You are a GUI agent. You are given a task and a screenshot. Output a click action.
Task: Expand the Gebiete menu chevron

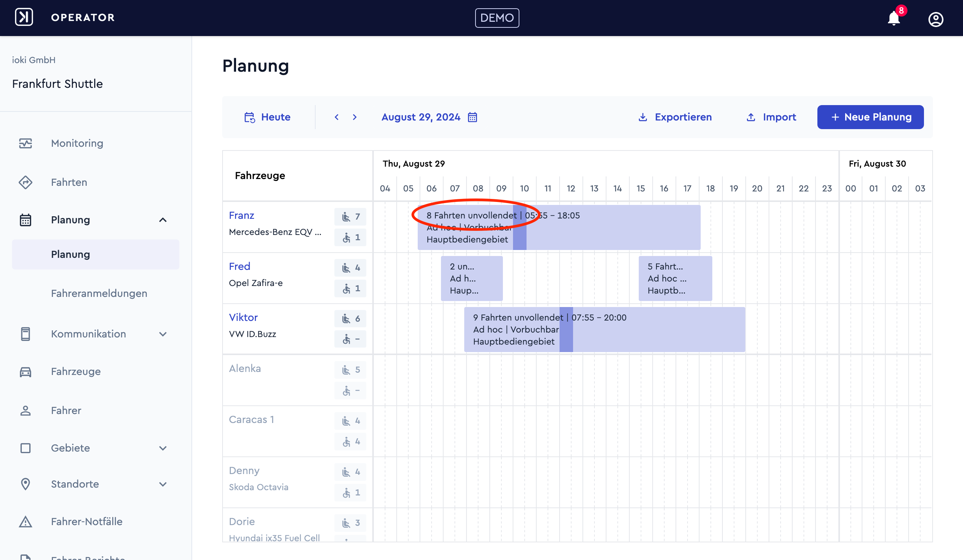(163, 448)
